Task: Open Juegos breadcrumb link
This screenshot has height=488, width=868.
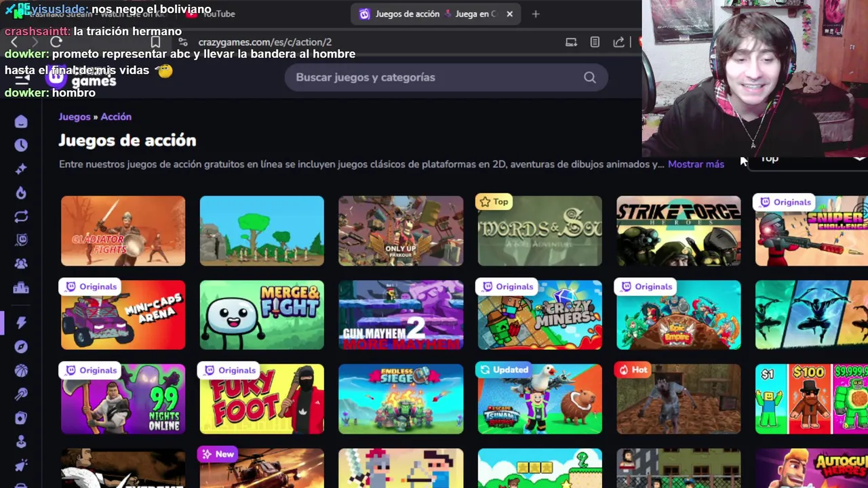Action: 74,117
